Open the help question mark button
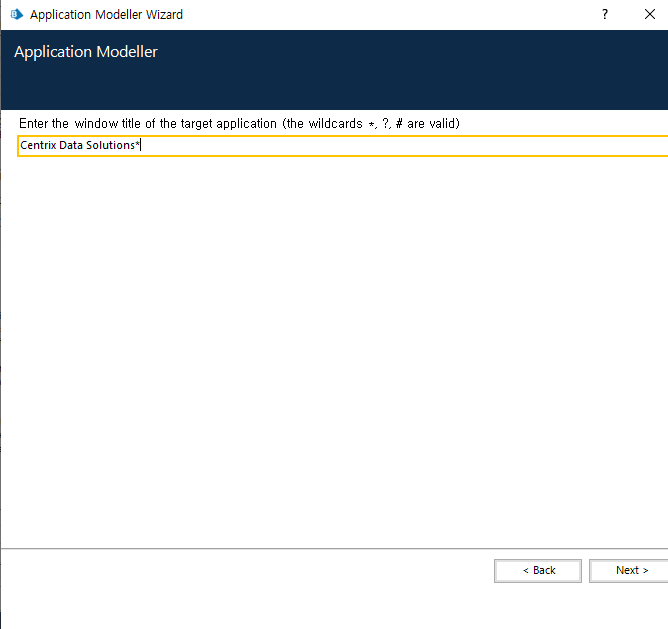 click(x=605, y=14)
